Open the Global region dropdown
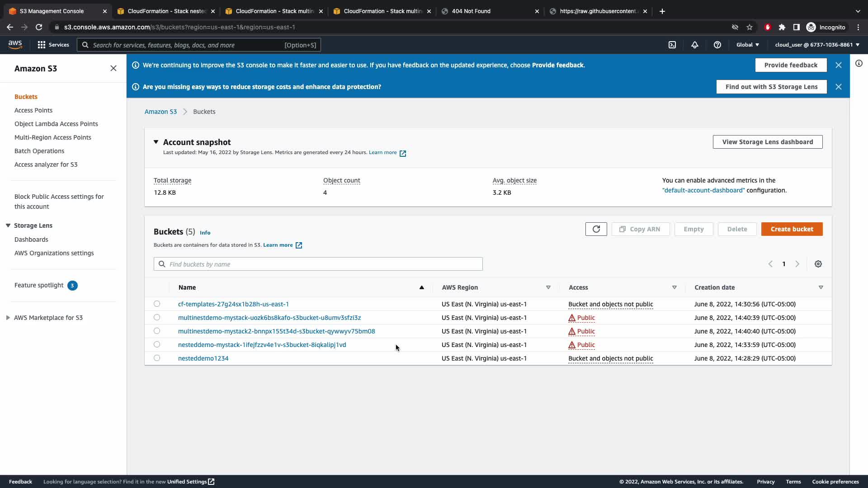This screenshot has width=868, height=488. 748,45
